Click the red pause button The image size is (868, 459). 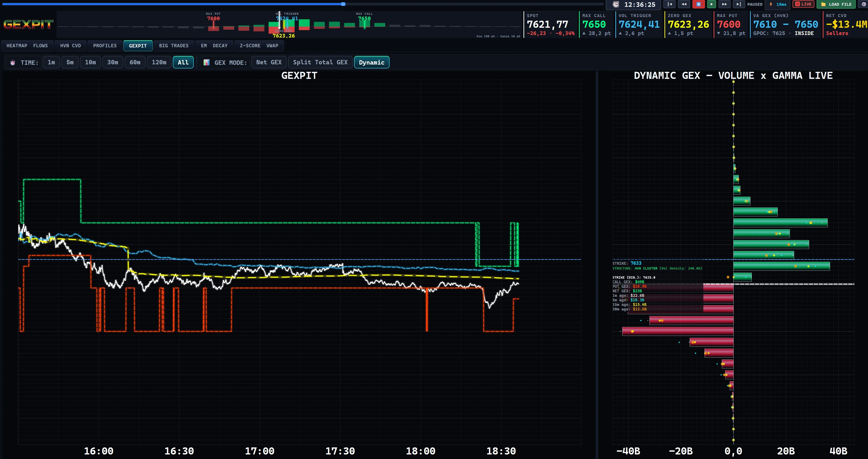click(698, 4)
